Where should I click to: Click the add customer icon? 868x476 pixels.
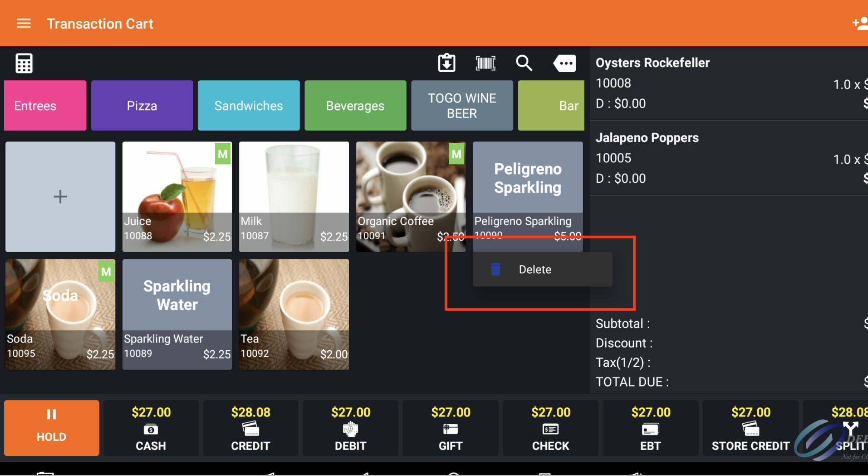[x=859, y=23]
